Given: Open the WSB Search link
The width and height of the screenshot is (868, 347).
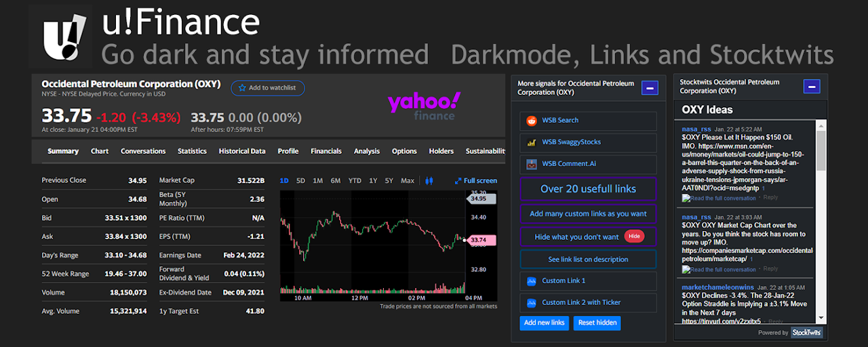Looking at the screenshot, I should click(x=589, y=121).
